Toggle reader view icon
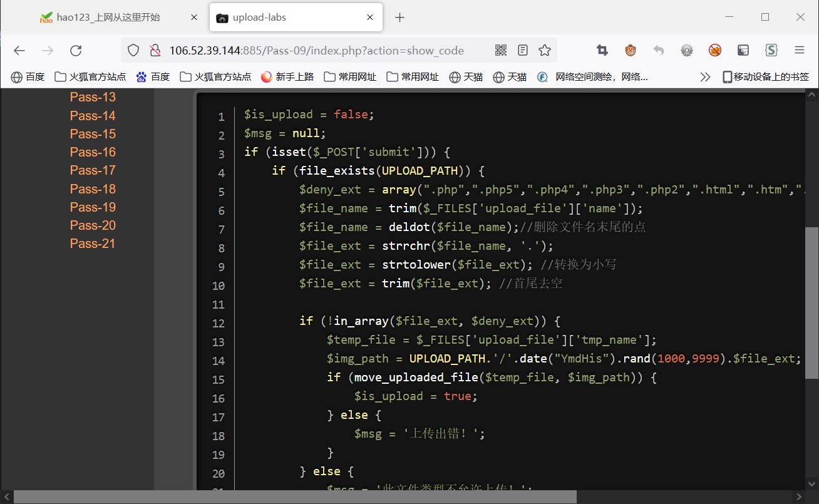This screenshot has height=504, width=819. [x=523, y=51]
